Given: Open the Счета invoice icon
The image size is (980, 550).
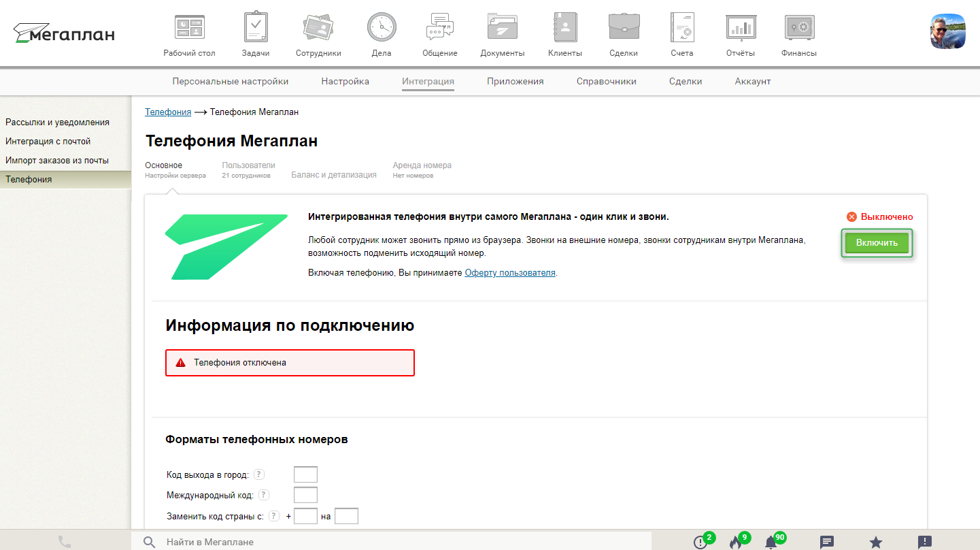Looking at the screenshot, I should [x=681, y=28].
